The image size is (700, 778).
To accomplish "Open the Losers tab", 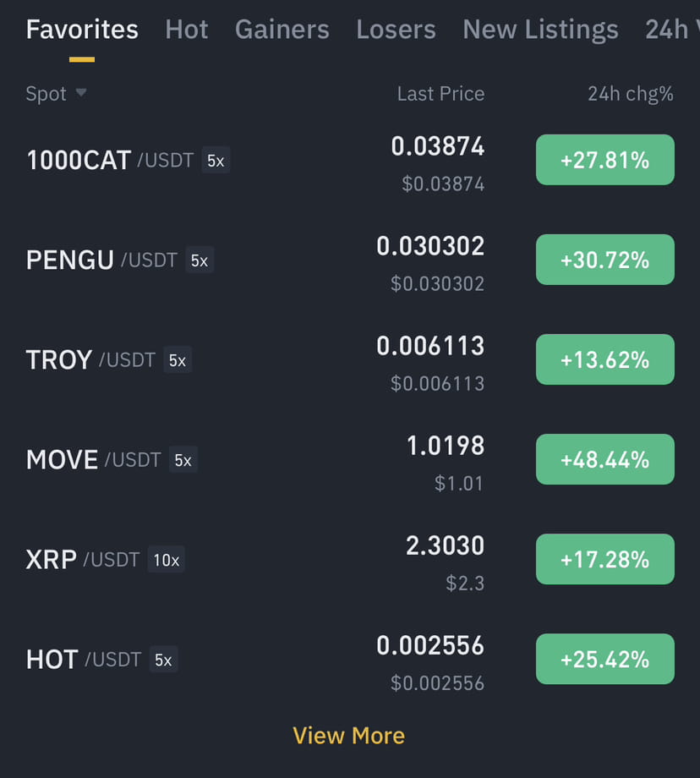I will point(396,30).
